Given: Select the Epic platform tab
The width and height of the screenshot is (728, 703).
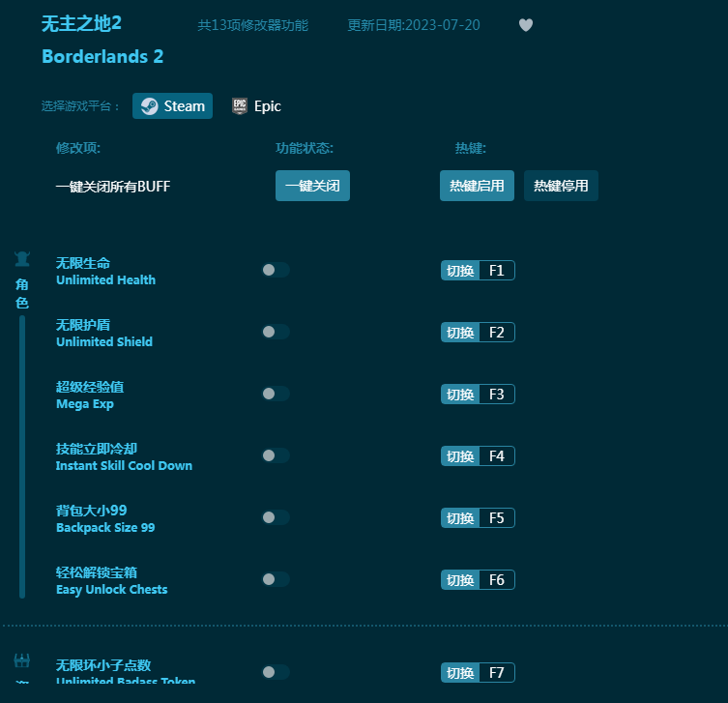Looking at the screenshot, I should (x=257, y=105).
